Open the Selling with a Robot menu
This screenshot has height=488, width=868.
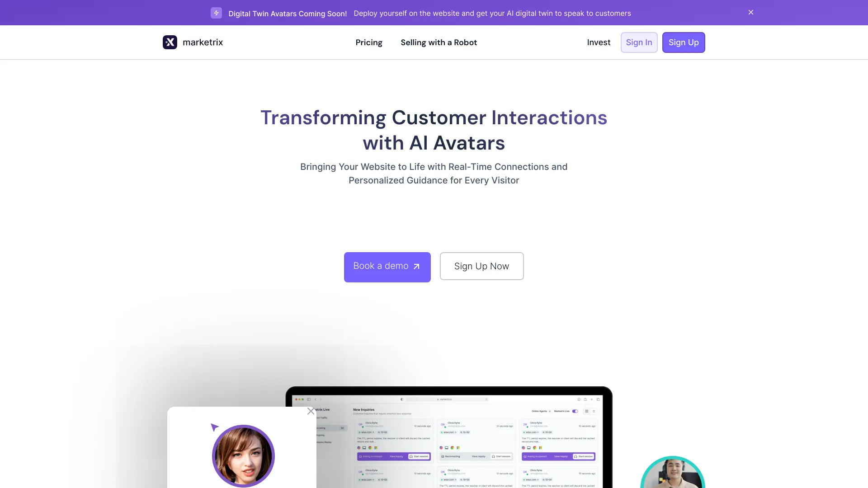point(439,42)
